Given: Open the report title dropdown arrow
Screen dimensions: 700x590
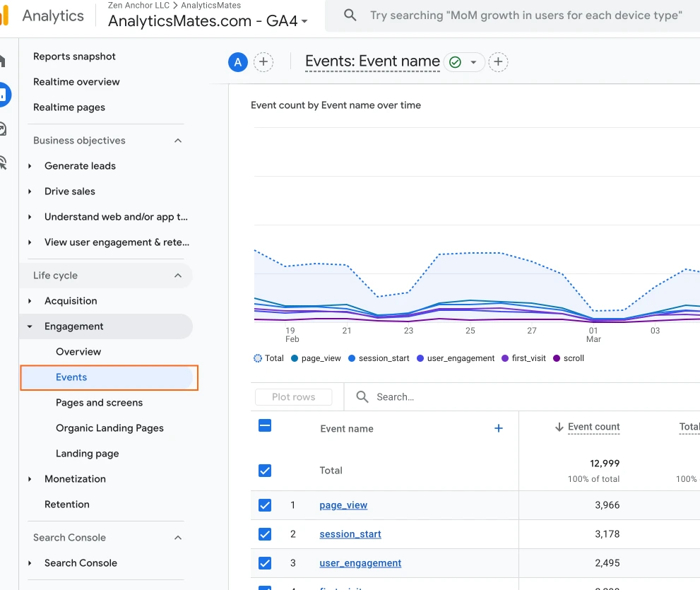Looking at the screenshot, I should click(474, 62).
